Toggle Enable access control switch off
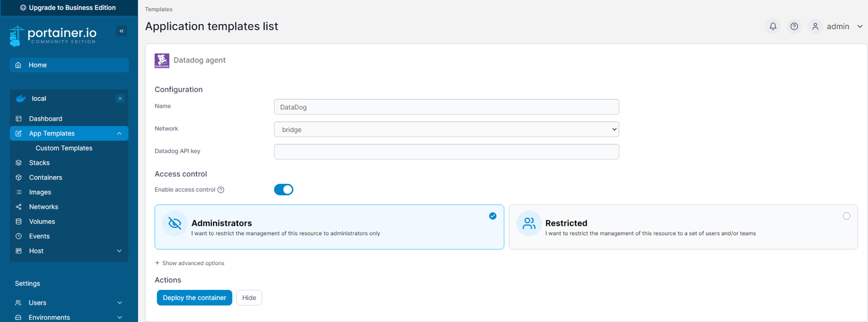This screenshot has height=322, width=868. 283,190
